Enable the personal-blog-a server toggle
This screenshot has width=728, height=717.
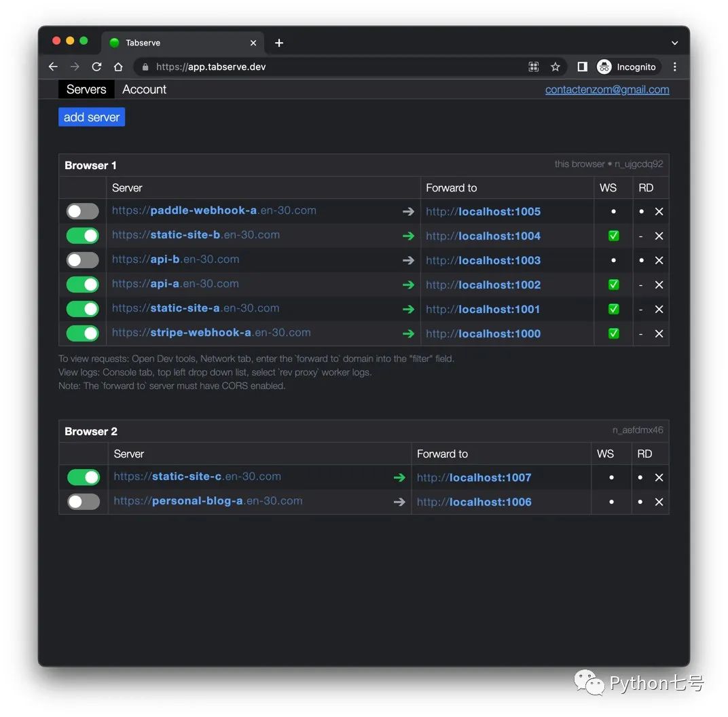click(83, 502)
